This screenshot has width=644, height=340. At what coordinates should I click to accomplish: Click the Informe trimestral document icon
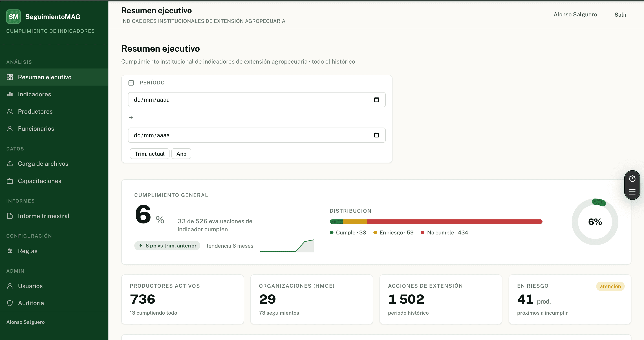point(10,216)
